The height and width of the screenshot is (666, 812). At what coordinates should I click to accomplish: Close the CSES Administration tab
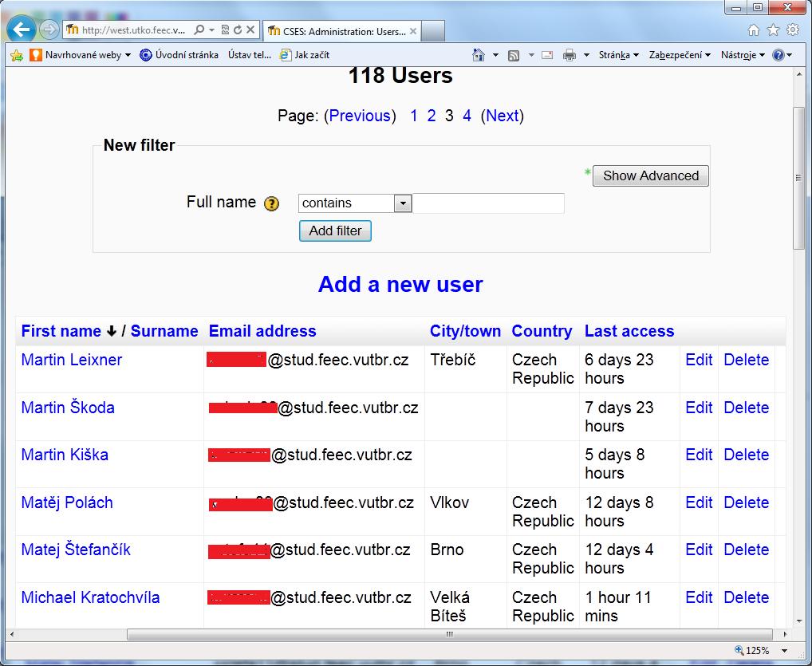click(412, 31)
